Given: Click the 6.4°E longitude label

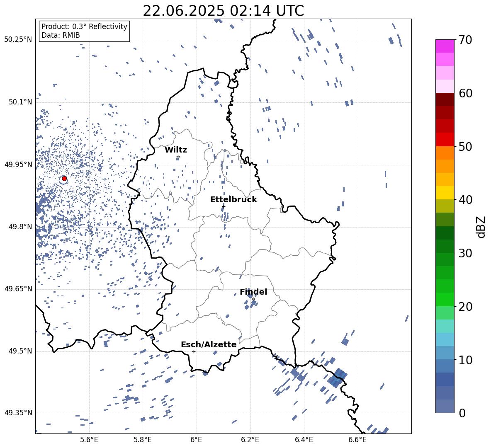Looking at the screenshot, I should pyautogui.click(x=304, y=440).
